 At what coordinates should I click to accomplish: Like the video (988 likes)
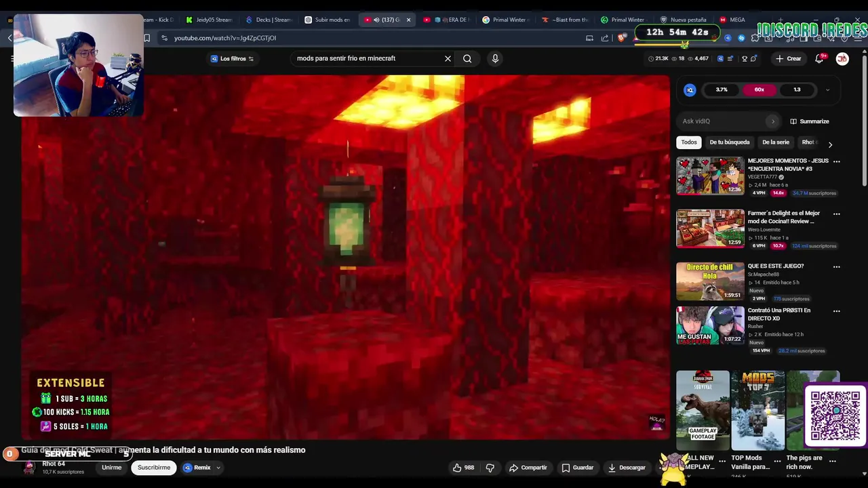pos(464,468)
